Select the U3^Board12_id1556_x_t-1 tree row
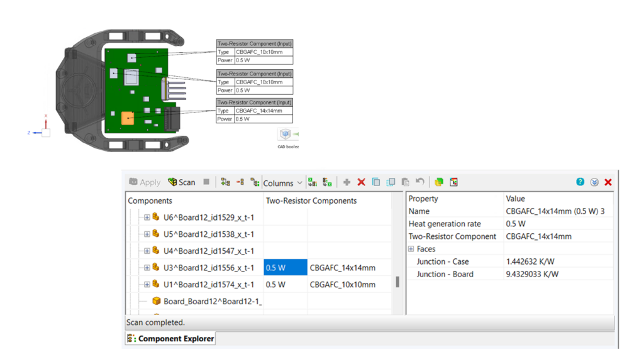The height and width of the screenshot is (362, 644). point(209,268)
